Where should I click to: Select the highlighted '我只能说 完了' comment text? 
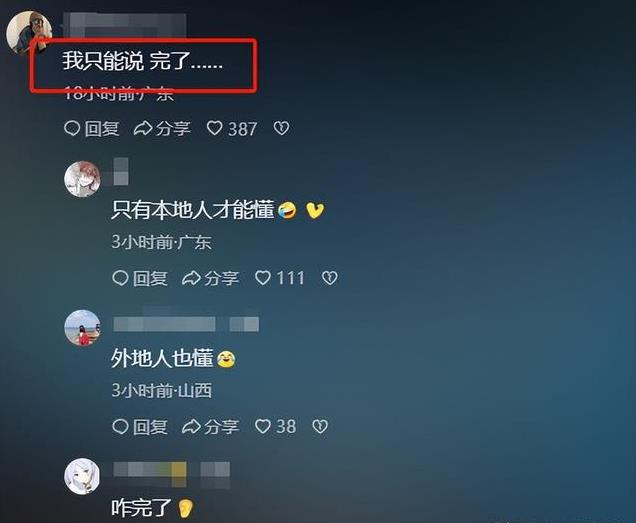point(143,61)
